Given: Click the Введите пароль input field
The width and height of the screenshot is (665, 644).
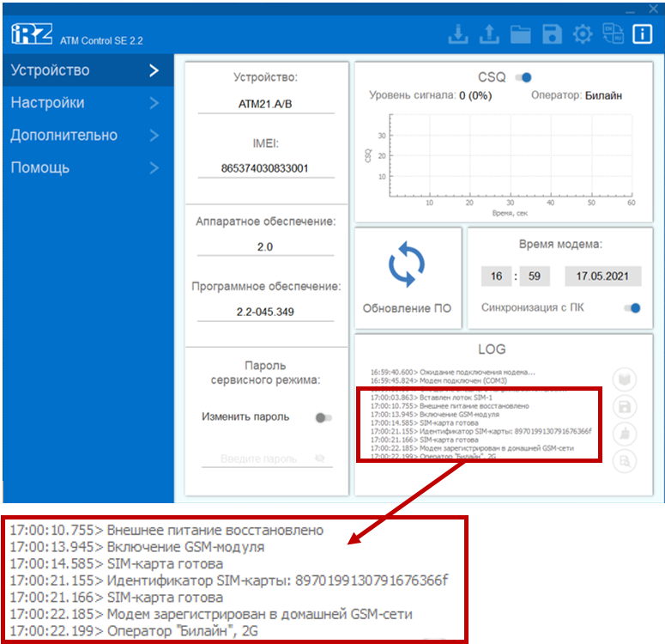Looking at the screenshot, I should coord(257,459).
